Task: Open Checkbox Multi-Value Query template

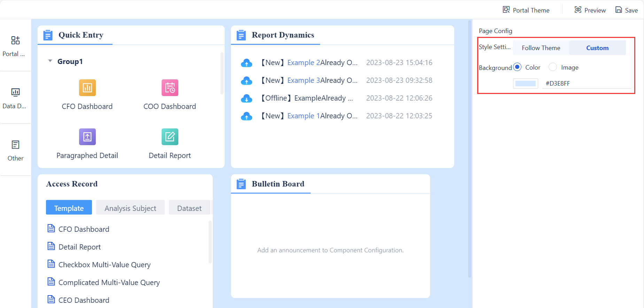Action: click(x=104, y=264)
